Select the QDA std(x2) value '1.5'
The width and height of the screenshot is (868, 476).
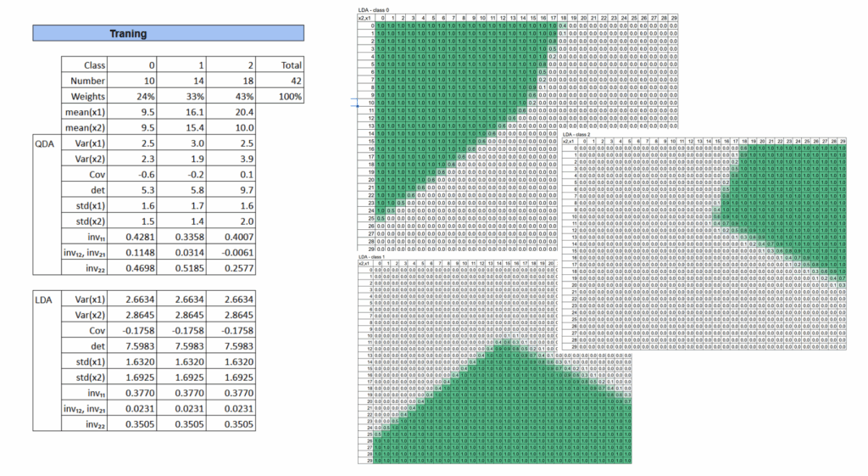pos(131,221)
